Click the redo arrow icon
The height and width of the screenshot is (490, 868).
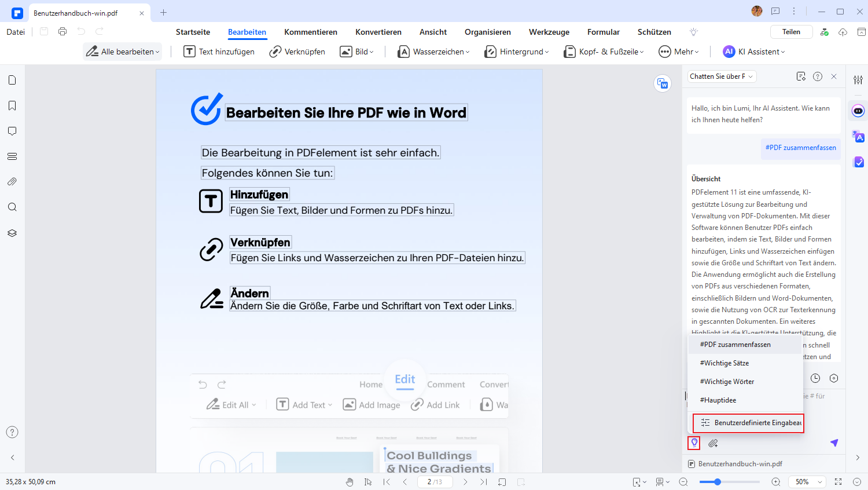tap(100, 31)
